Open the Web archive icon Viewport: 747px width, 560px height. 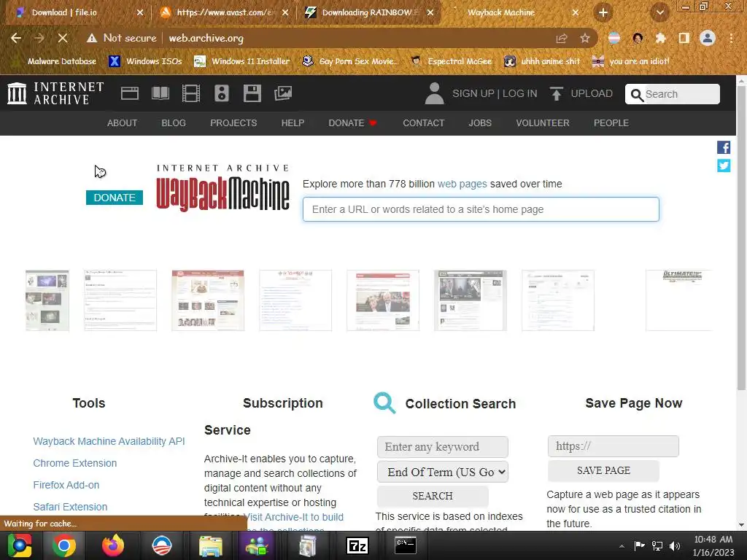click(130, 93)
